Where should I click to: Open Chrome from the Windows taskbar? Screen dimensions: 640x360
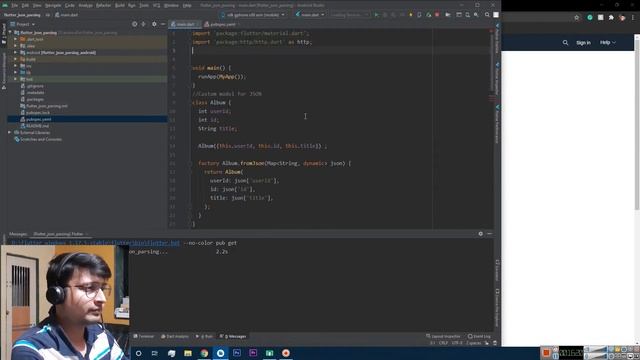click(204, 353)
